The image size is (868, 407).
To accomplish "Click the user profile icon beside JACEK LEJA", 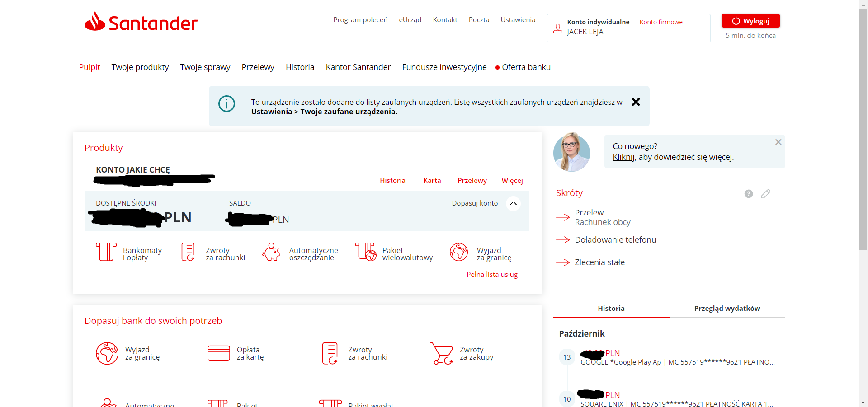I will coord(558,28).
